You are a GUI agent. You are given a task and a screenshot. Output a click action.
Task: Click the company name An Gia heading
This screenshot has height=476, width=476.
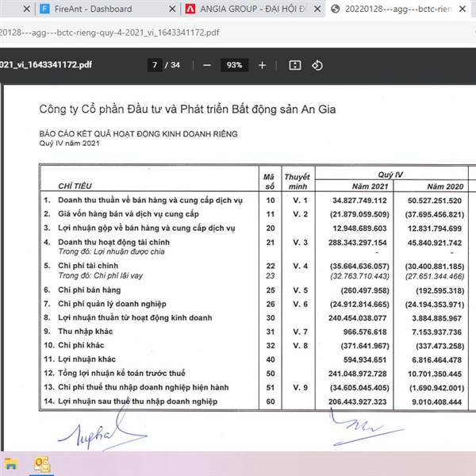pos(187,109)
